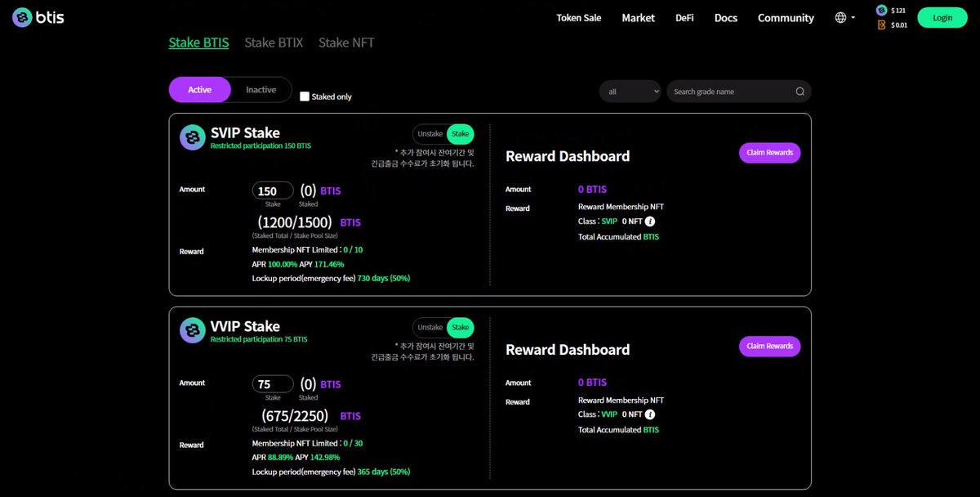Click the $0.01 price text
The height and width of the screenshot is (497, 980).
pos(898,25)
